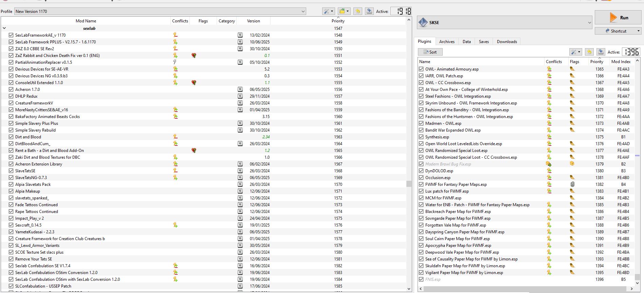
Task: Toggle YameteKudasai - 2.2.3 checkbox
Action: point(11,232)
